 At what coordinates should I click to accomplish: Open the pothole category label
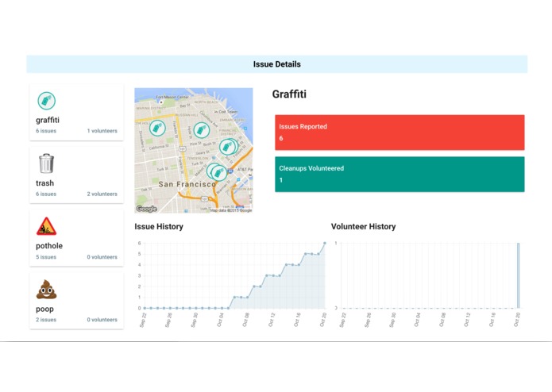click(49, 246)
